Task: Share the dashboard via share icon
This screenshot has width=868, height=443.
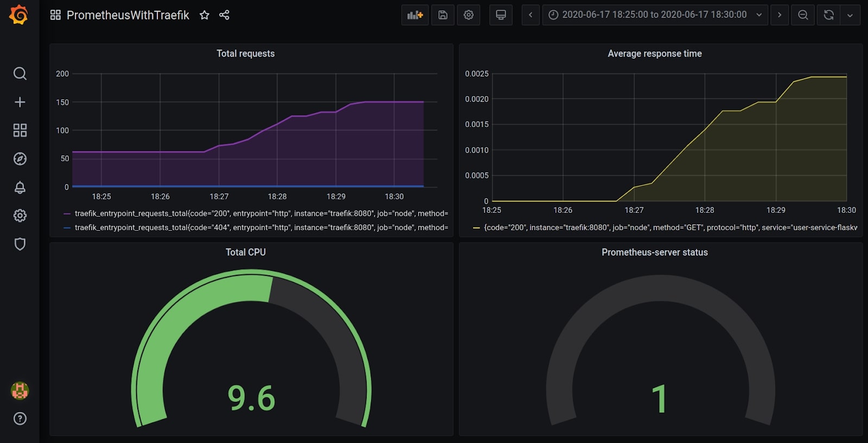Action: (224, 15)
